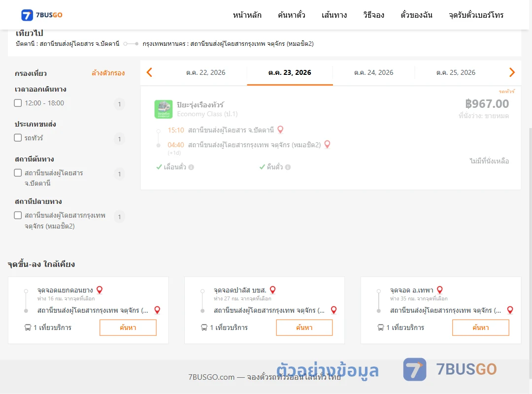Click the green check beside คืนตั๋ว
The image size is (532, 394).
tap(262, 167)
